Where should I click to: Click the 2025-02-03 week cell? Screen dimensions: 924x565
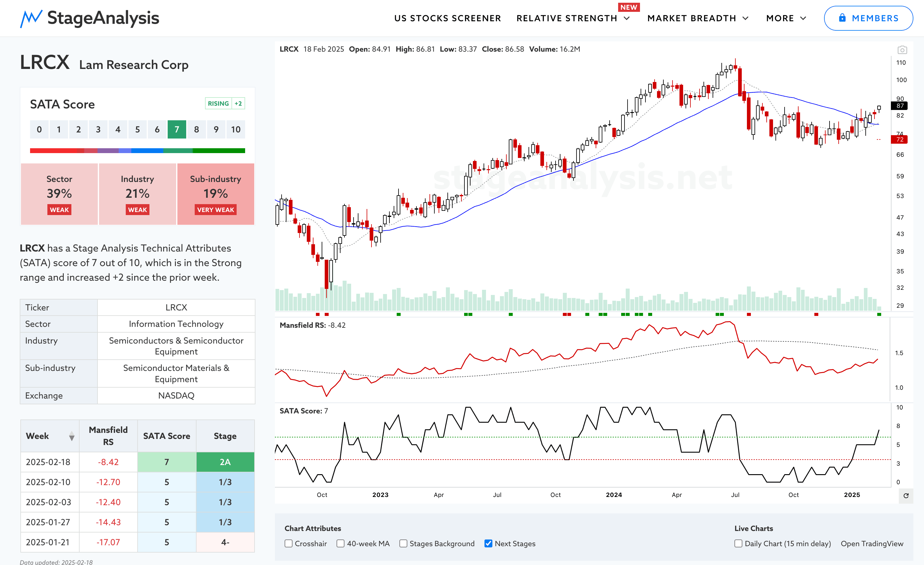[50, 502]
